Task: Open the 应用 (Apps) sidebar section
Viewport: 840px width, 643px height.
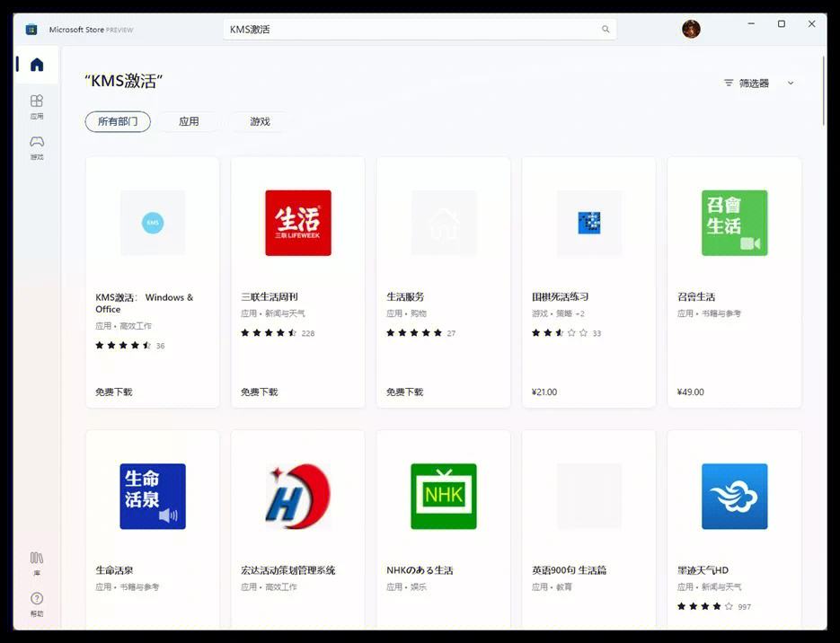Action: [x=37, y=106]
